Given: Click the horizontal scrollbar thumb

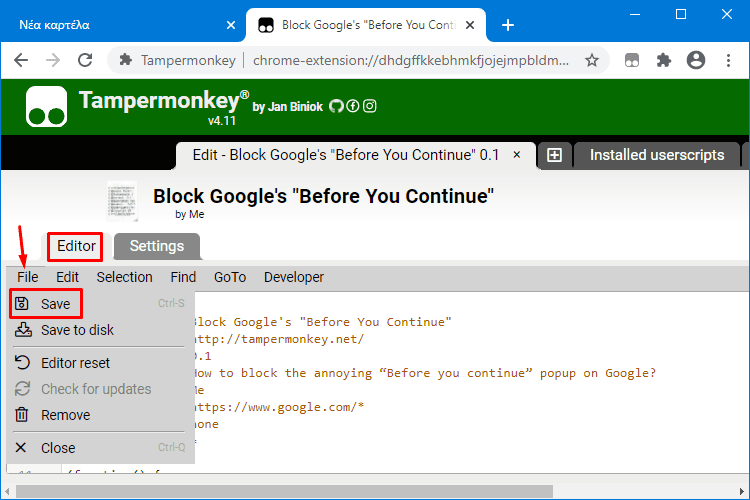Looking at the screenshot, I should [284, 491].
